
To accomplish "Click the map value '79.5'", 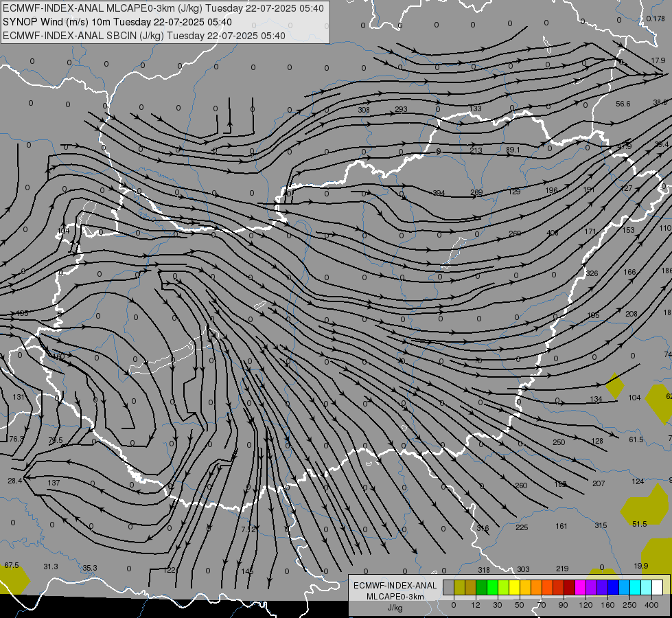I will pos(56,440).
